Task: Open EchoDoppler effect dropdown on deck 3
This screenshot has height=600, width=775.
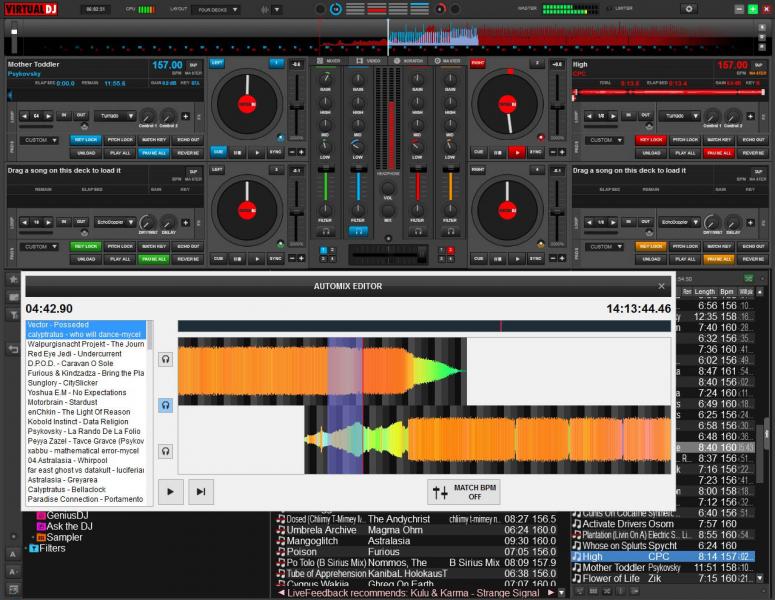Action: click(115, 222)
